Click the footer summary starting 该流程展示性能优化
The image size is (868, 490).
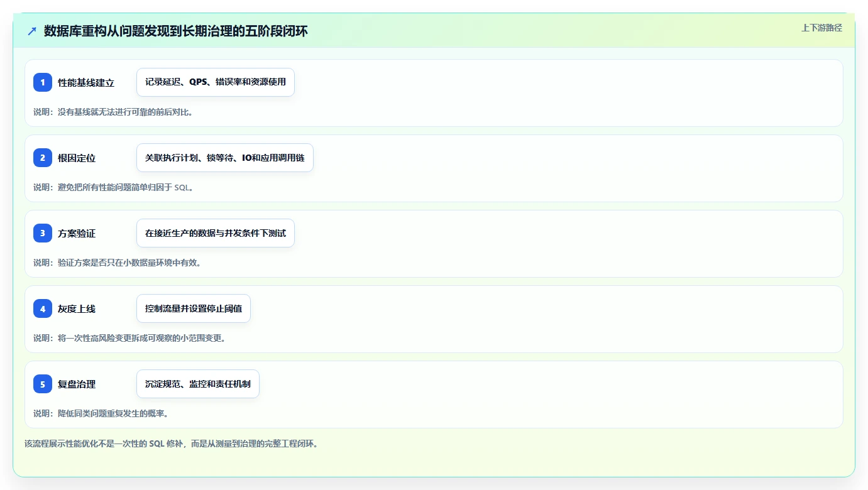point(171,444)
